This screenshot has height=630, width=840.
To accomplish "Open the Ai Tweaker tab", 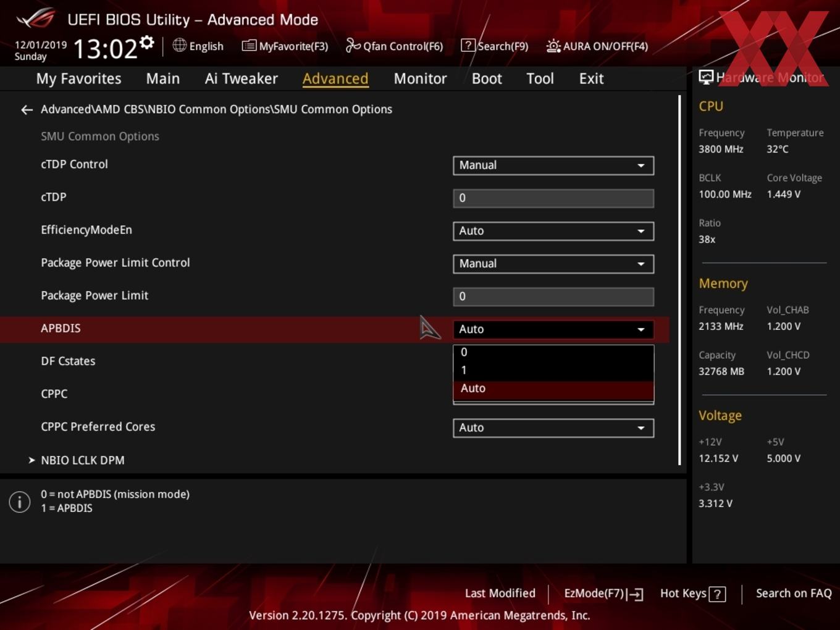I will tap(241, 78).
